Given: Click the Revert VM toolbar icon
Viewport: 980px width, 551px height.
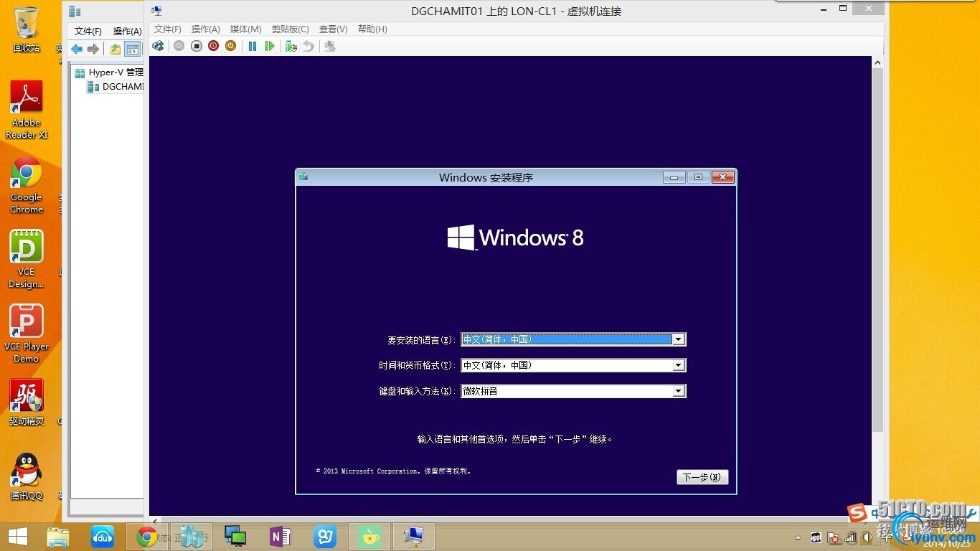Looking at the screenshot, I should (x=308, y=46).
